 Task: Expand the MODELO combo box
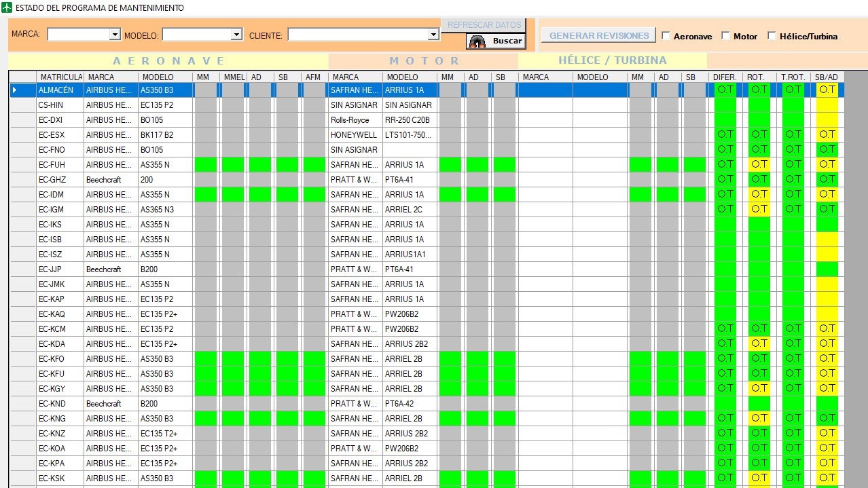coord(236,35)
